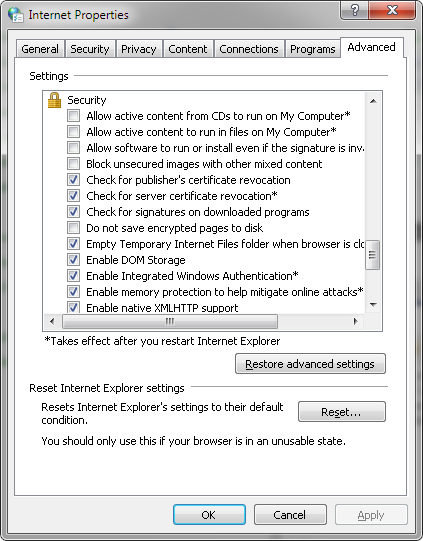Tick Do not save encrypted pages to disk
Viewport: 423px width, 541px height.
click(73, 228)
